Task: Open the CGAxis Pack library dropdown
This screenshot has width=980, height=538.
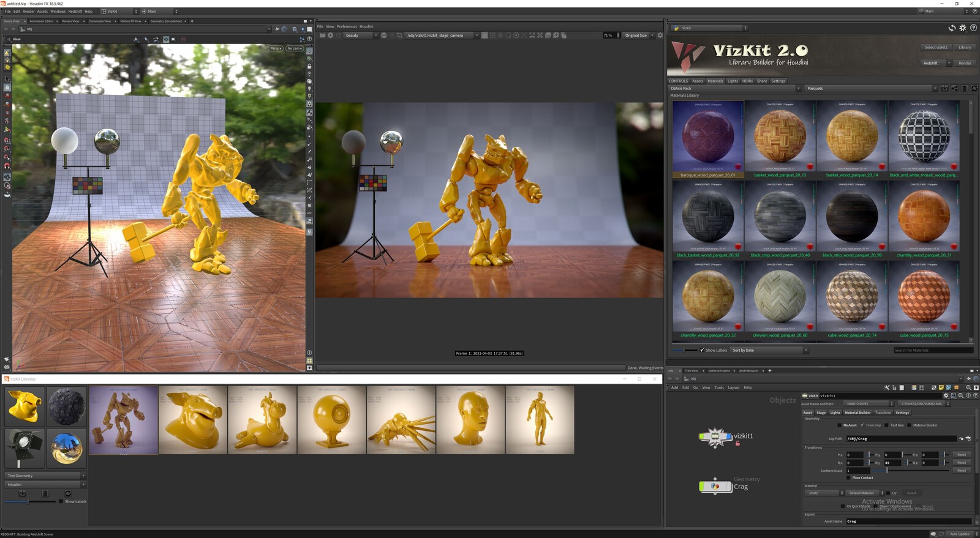Action: point(735,88)
